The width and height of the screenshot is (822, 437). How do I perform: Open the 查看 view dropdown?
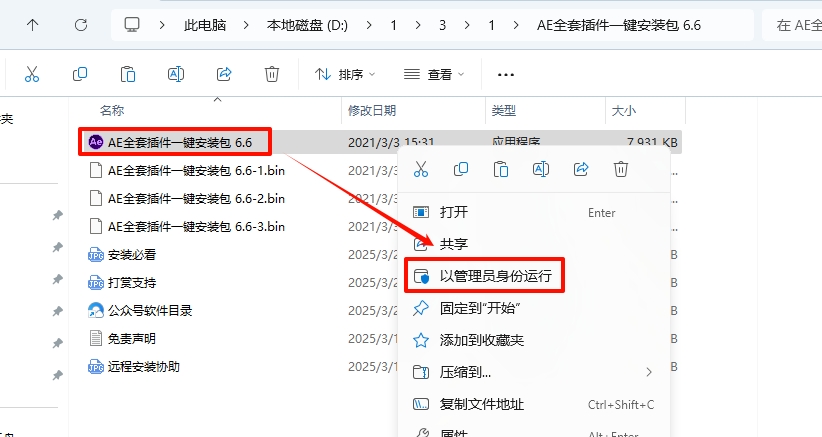tap(434, 74)
